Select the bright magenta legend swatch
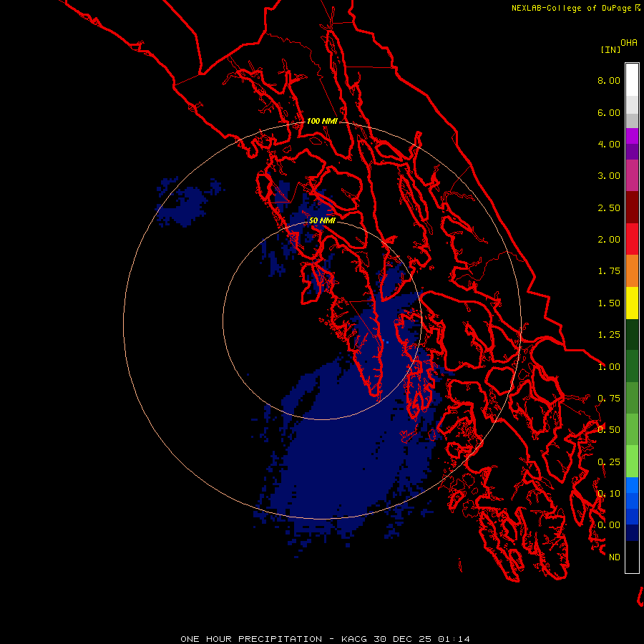644x644 pixels. [632, 136]
